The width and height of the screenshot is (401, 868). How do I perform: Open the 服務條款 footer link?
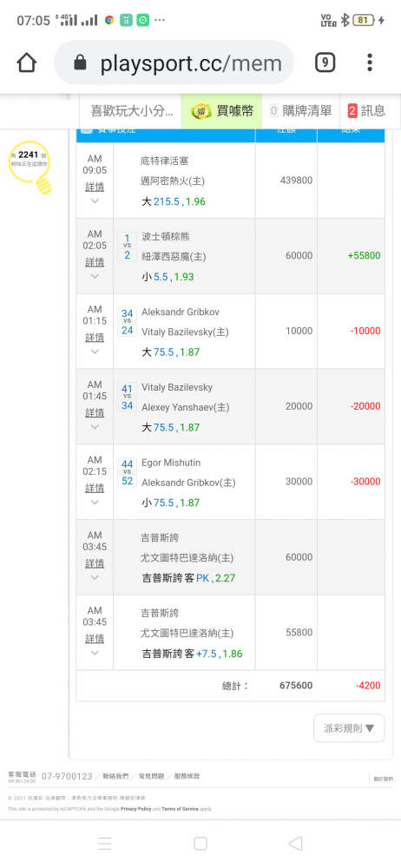tap(187, 777)
